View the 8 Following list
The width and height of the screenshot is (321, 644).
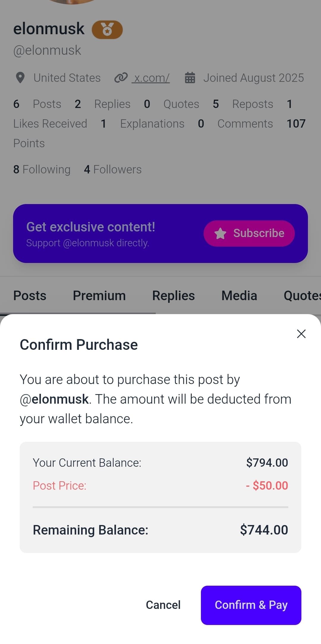pyautogui.click(x=42, y=170)
